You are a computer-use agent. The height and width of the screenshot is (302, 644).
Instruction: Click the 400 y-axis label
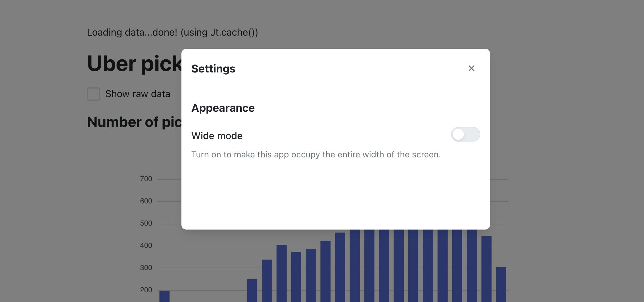coord(146,246)
